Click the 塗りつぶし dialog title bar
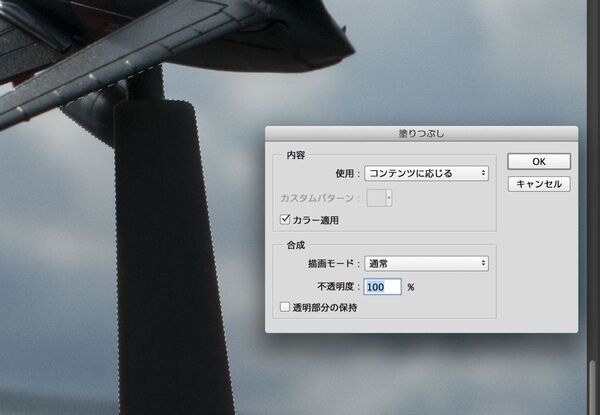The width and height of the screenshot is (600, 415). (421, 133)
